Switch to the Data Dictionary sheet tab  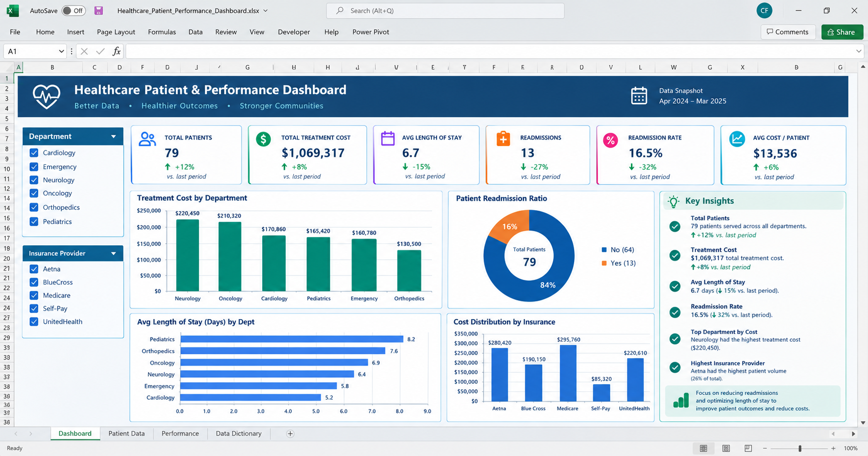click(239, 433)
